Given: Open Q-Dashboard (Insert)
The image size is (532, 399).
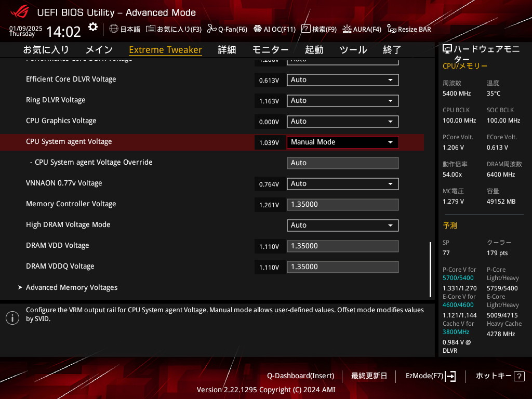Looking at the screenshot, I should [300, 376].
